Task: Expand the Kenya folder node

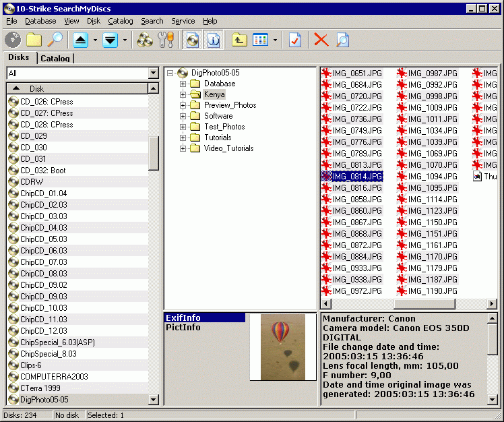Action: 183,94
